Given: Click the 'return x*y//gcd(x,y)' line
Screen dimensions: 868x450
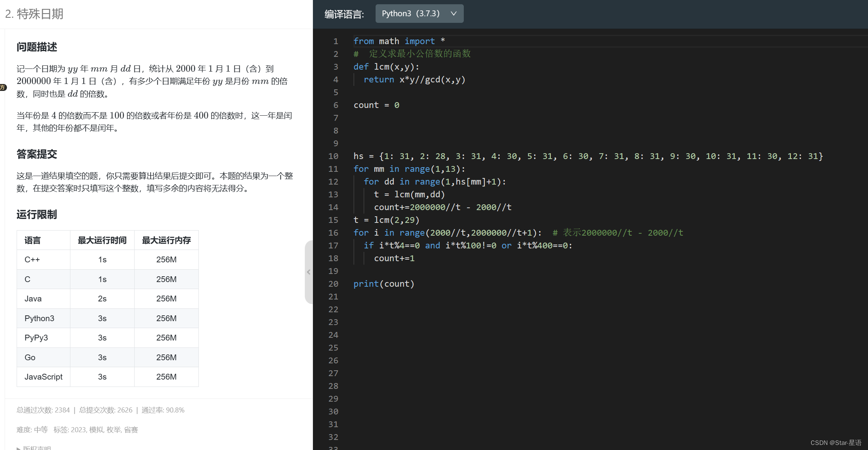Looking at the screenshot, I should (x=414, y=79).
